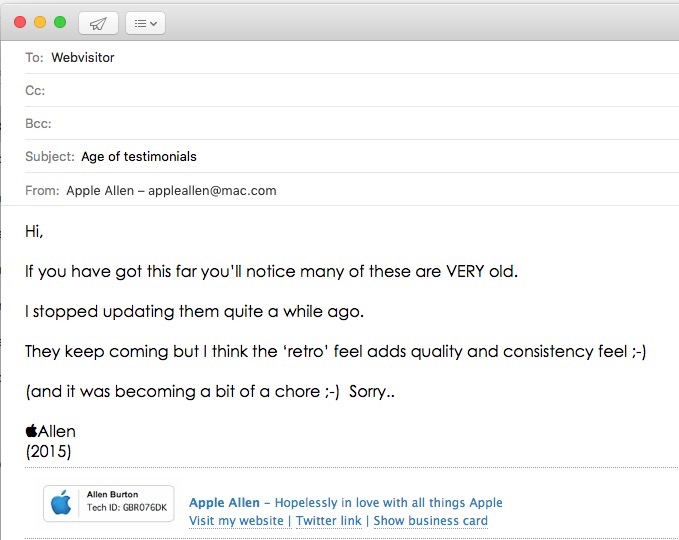
Task: Open the 'Twitter link' in signature
Action: pyautogui.click(x=327, y=521)
